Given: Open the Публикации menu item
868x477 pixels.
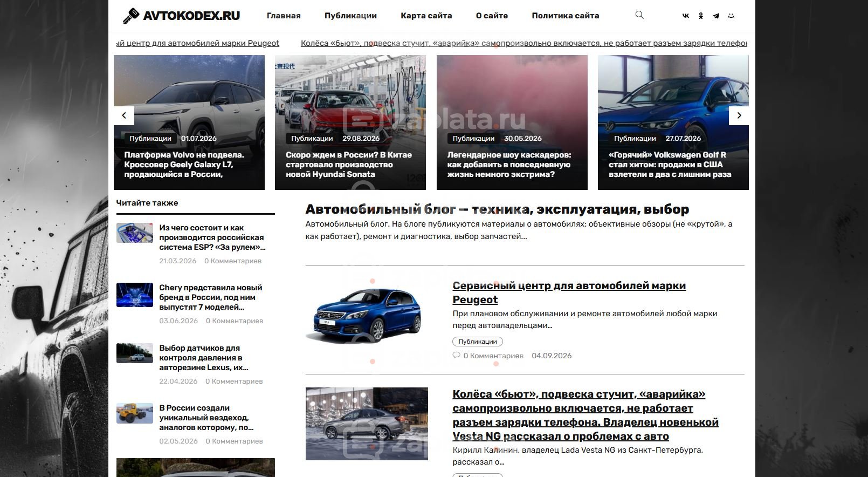Looking at the screenshot, I should point(350,16).
